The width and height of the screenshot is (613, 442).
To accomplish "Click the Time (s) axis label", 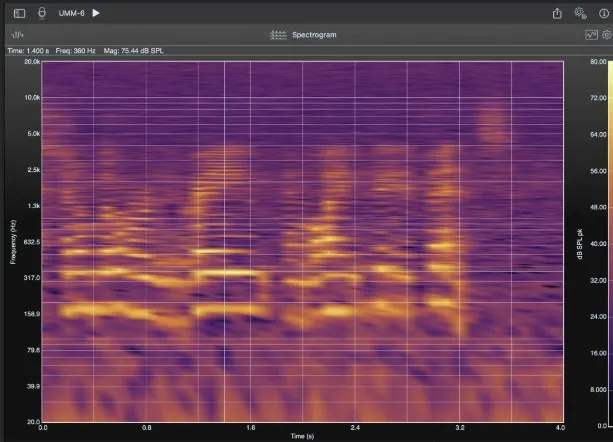I will point(302,436).
